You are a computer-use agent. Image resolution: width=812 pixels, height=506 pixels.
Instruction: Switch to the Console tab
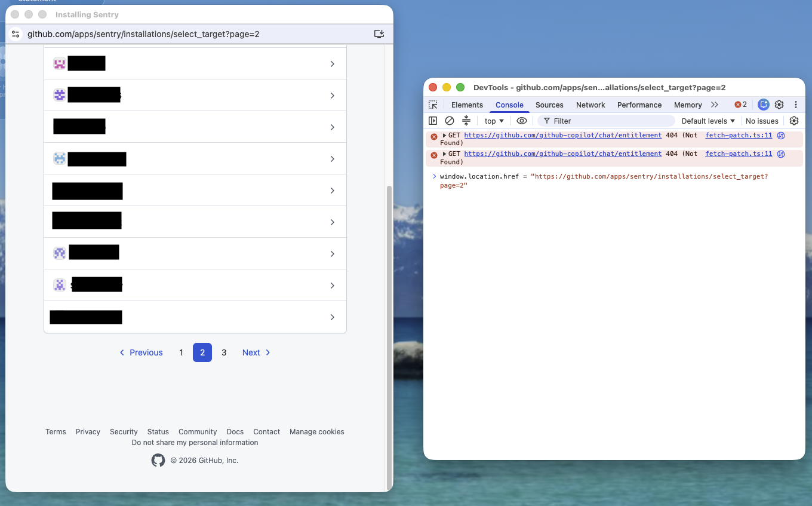point(509,105)
